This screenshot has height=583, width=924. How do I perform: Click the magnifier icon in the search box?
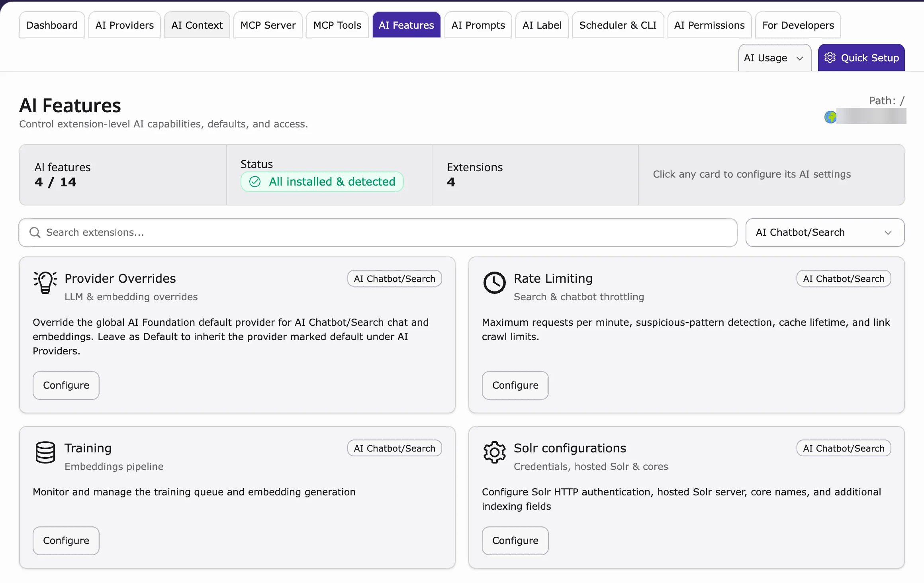35,233
